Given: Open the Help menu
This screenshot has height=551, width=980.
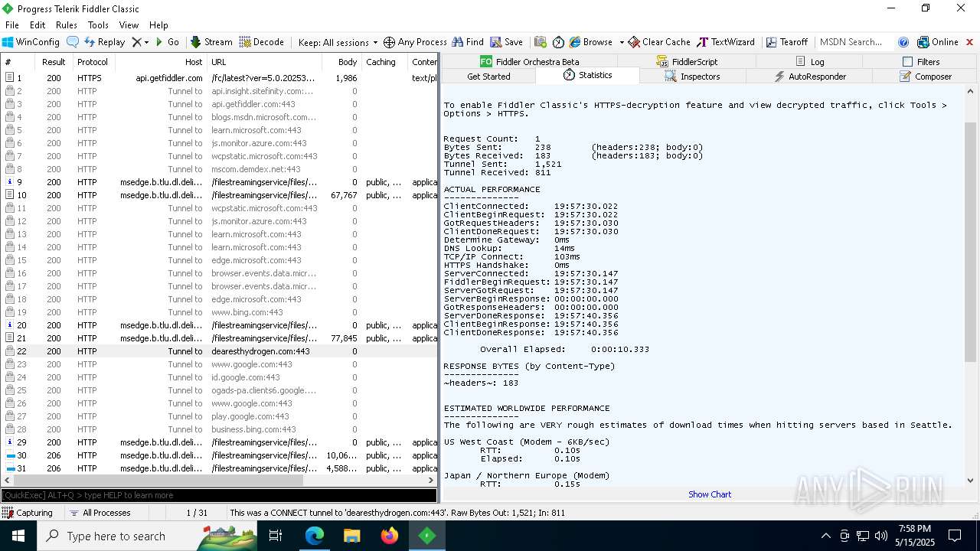Looking at the screenshot, I should click(158, 25).
